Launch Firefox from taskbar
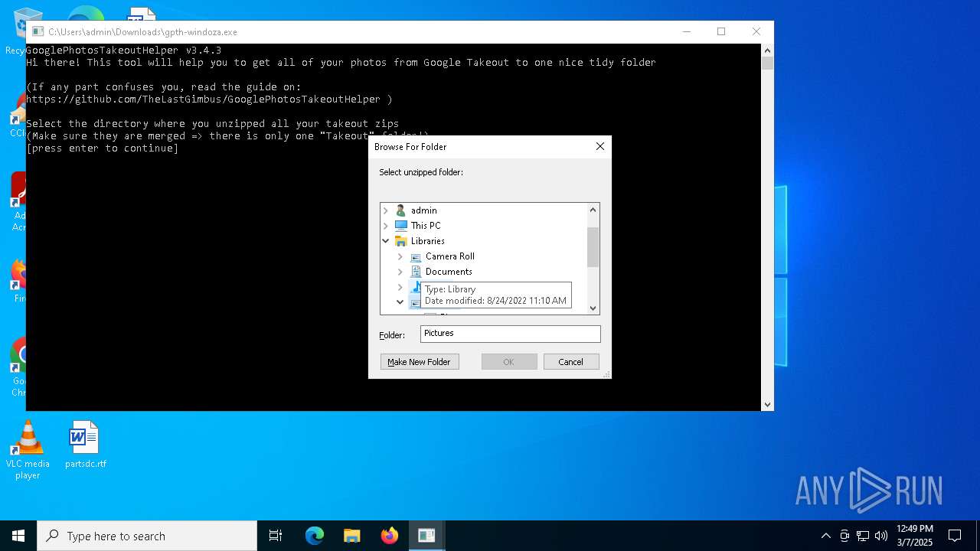This screenshot has width=980, height=551. (390, 536)
